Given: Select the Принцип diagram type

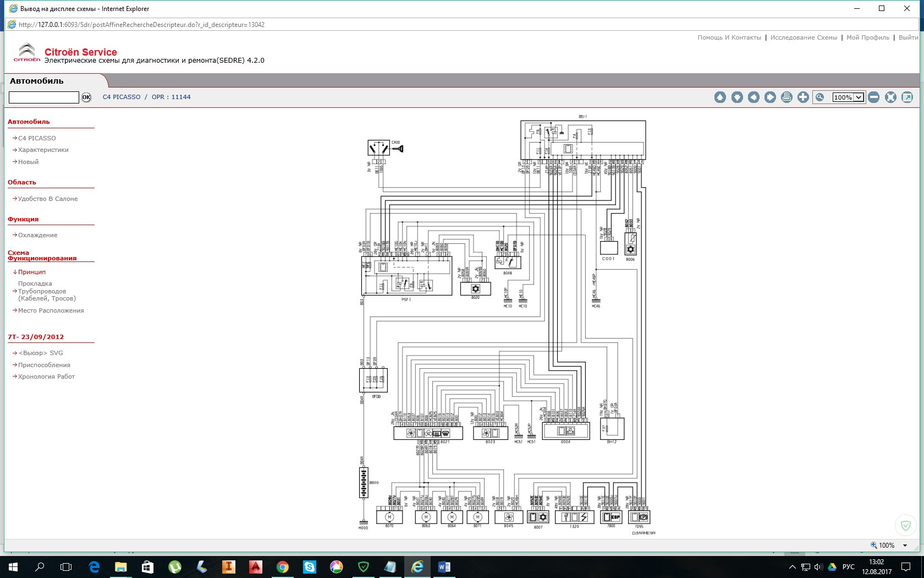Looking at the screenshot, I should [32, 272].
